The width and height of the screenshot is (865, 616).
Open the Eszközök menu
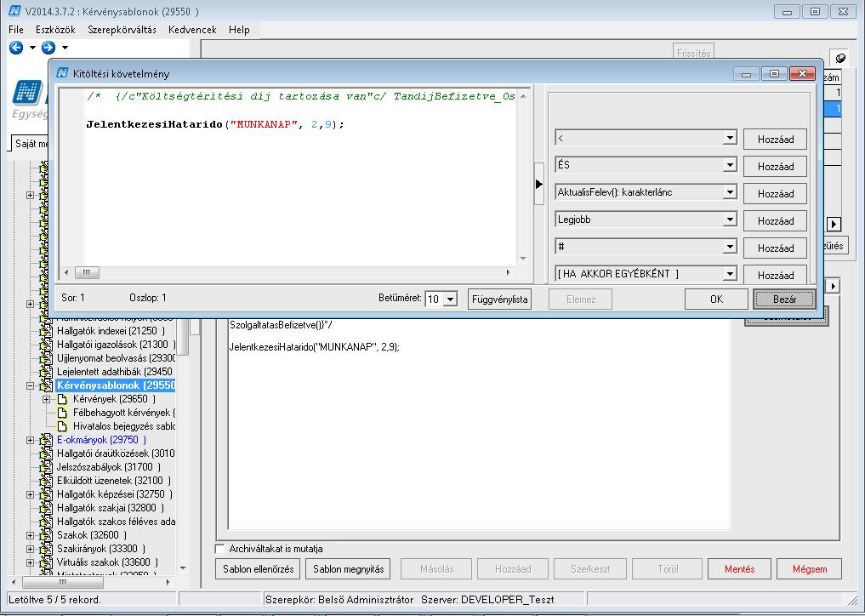tap(55, 30)
